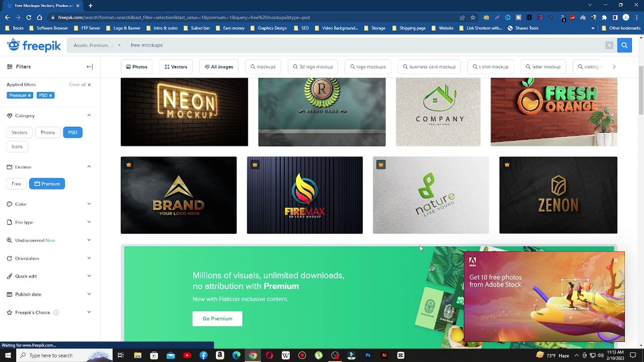The image size is (644, 362).
Task: Switch to the All images tab
Action: pos(219,67)
